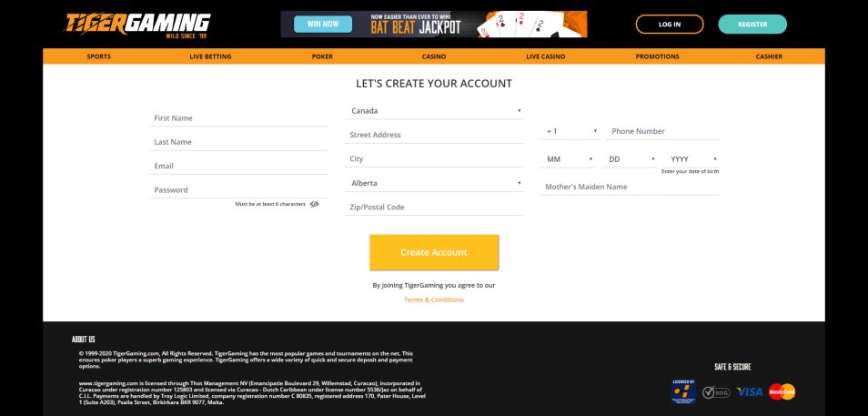Go to the Poker section

click(x=322, y=56)
